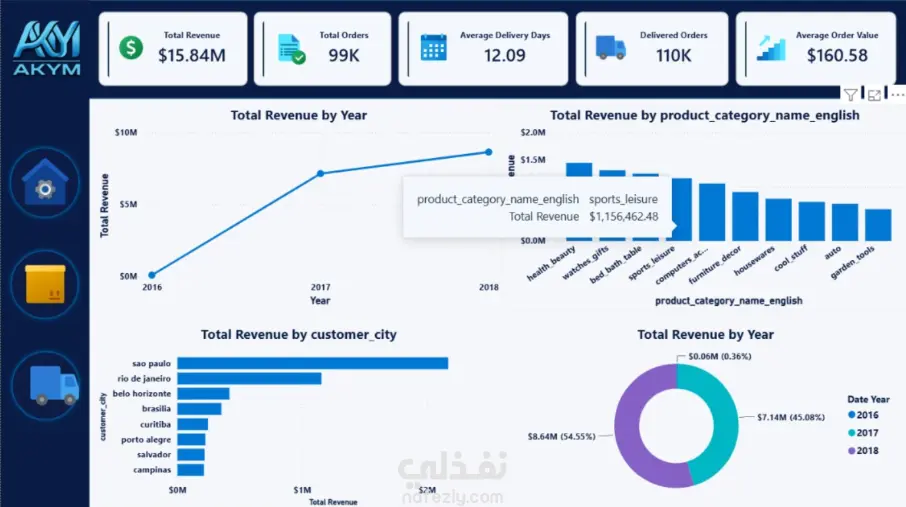Click the Delivered Orders truck icon
This screenshot has width=906, height=507.
tap(611, 47)
